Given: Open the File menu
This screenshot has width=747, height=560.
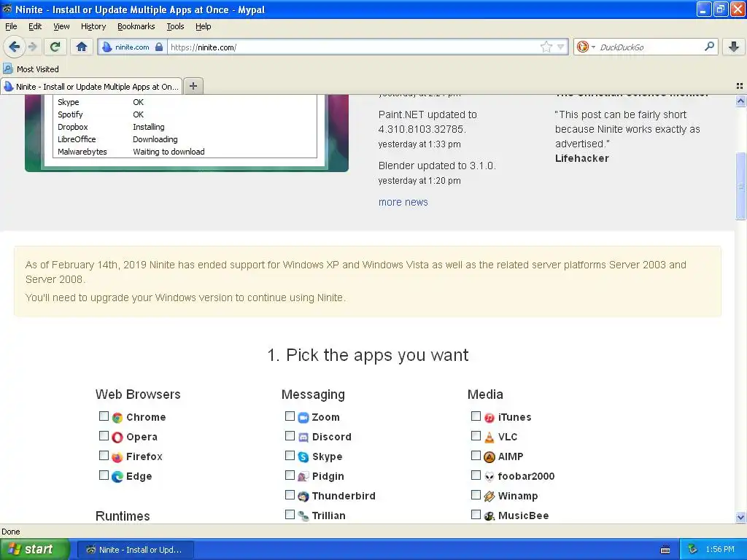Looking at the screenshot, I should coord(11,26).
